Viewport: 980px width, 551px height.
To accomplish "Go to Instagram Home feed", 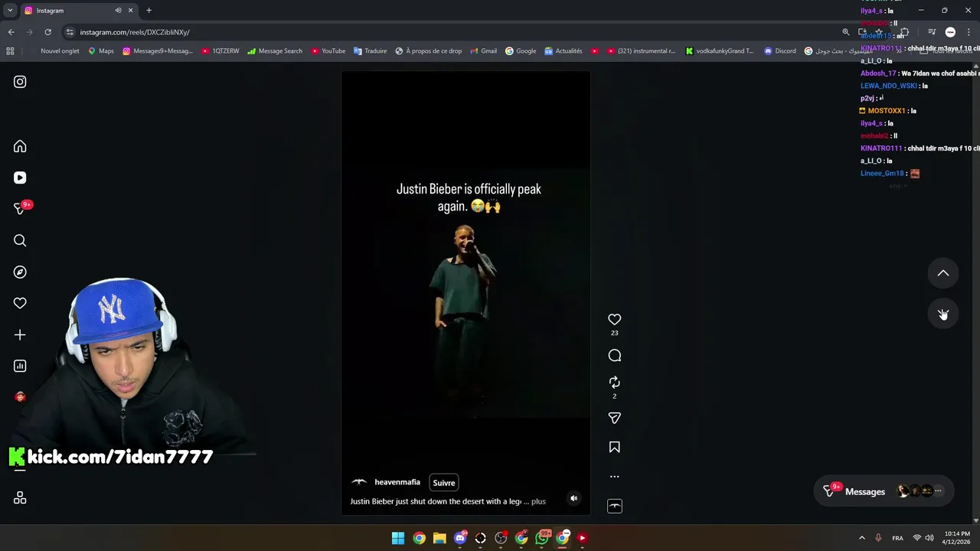I will point(20,146).
